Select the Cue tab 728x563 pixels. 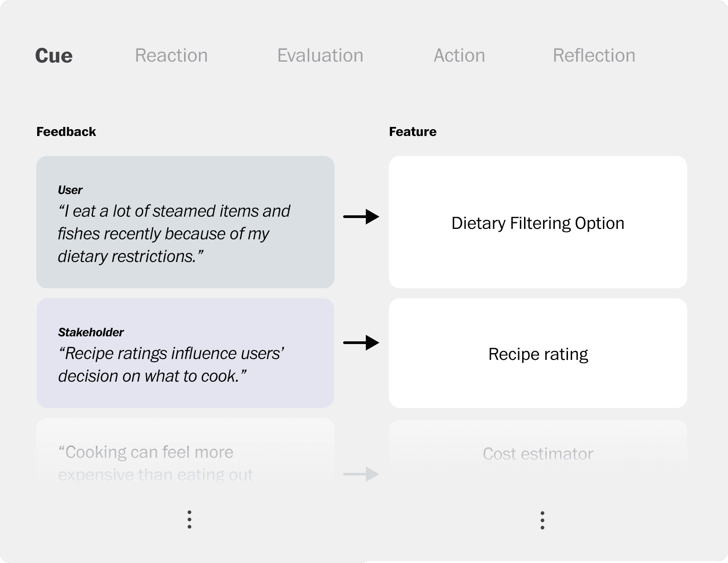[x=54, y=56]
